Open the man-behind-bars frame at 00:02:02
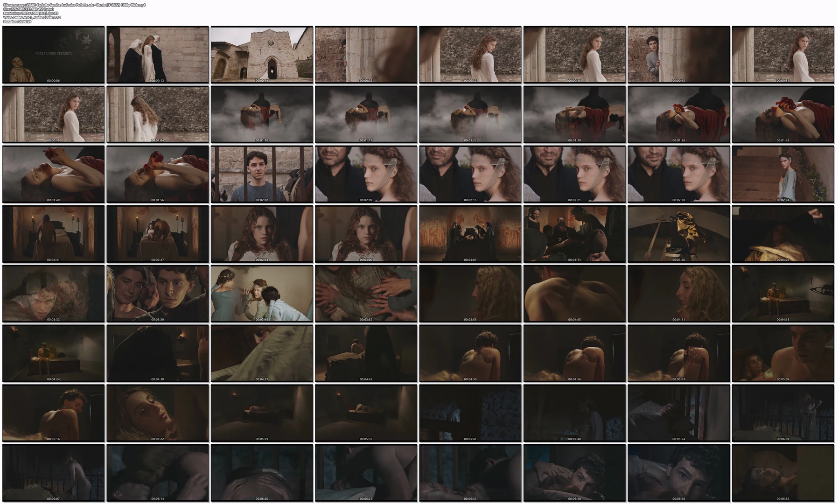The image size is (838, 504). point(262,174)
